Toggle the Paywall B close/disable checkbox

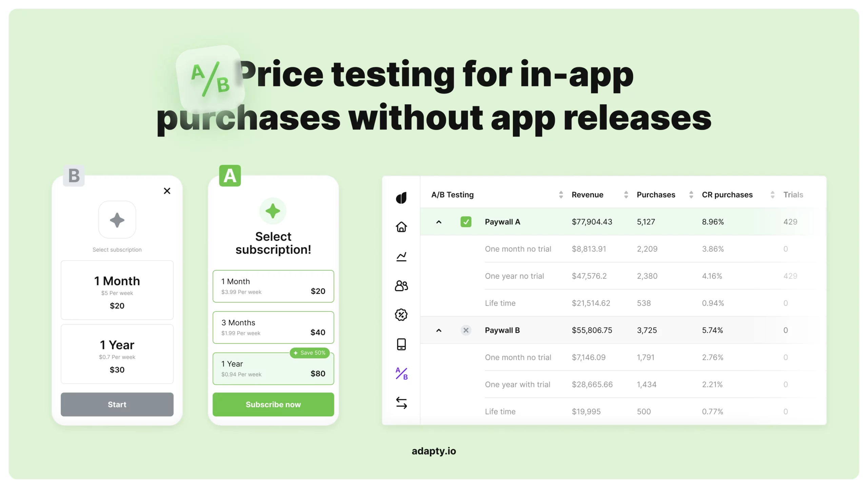pyautogui.click(x=466, y=329)
